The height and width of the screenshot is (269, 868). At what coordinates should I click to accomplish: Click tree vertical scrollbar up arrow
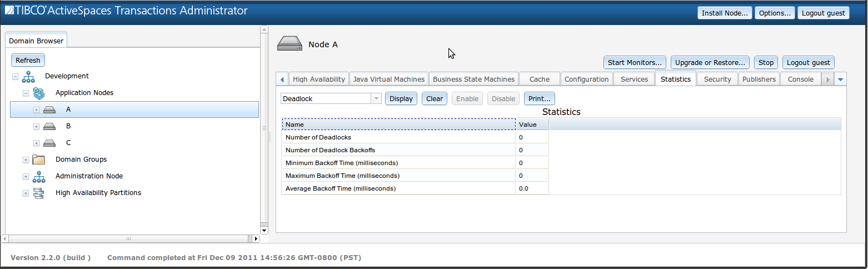coord(264,29)
